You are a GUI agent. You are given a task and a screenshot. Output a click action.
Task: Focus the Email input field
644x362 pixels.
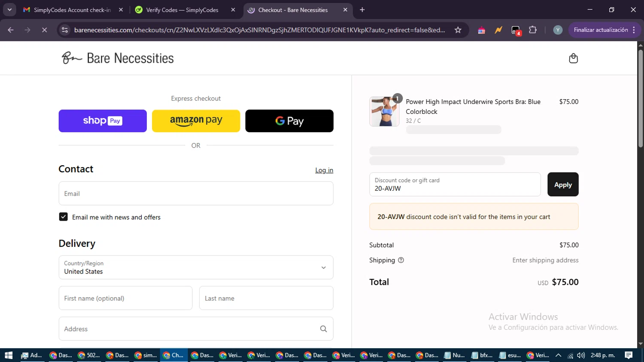coord(196,193)
